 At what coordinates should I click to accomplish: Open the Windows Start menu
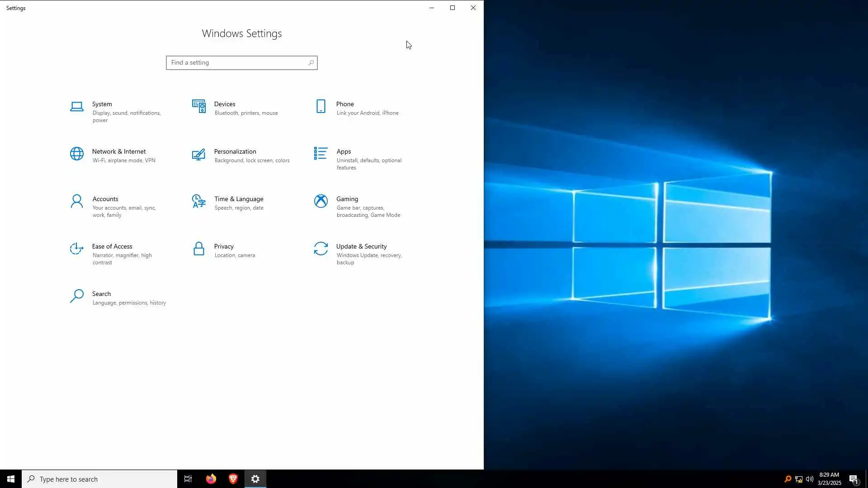(x=11, y=479)
